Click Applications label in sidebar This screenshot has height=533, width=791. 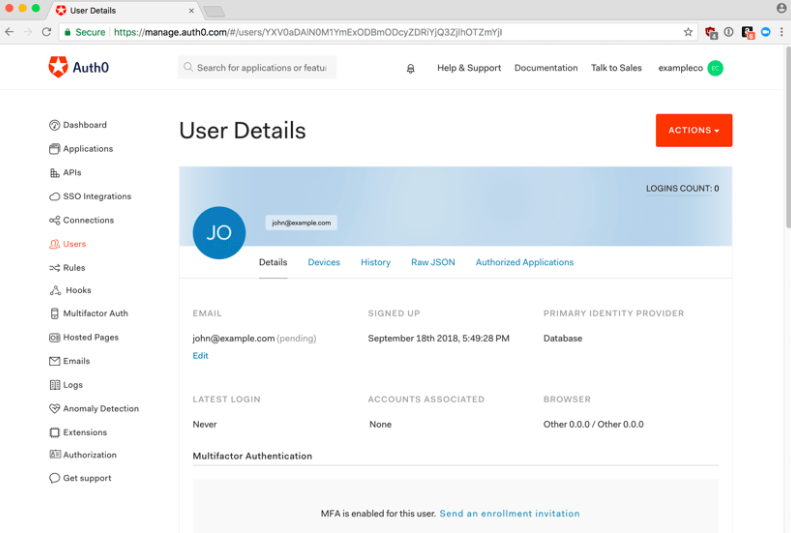tap(88, 149)
